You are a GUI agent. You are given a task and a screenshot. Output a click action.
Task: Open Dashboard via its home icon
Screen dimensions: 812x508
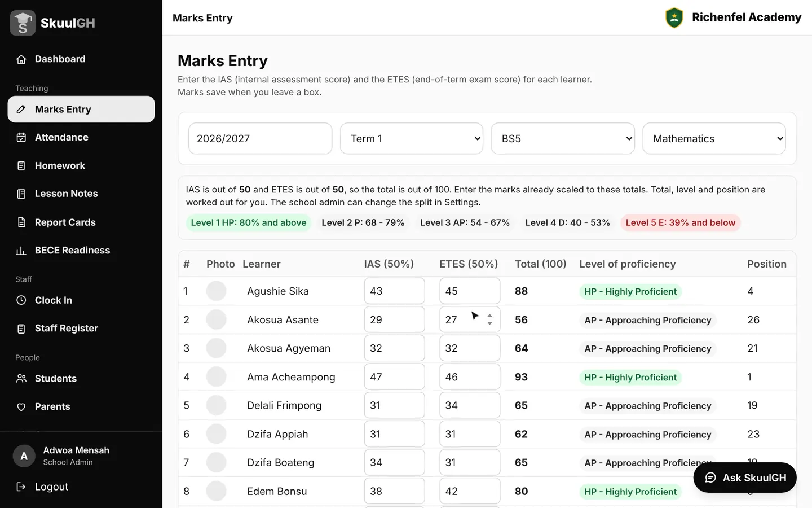[21, 59]
